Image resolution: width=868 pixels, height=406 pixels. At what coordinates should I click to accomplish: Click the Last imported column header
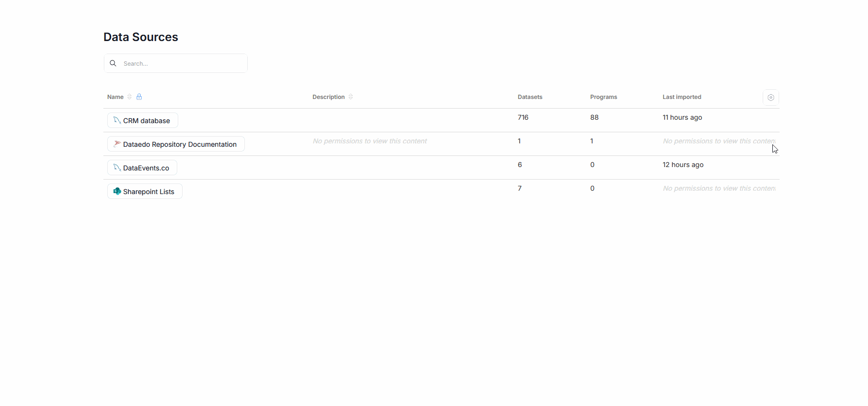click(x=682, y=97)
